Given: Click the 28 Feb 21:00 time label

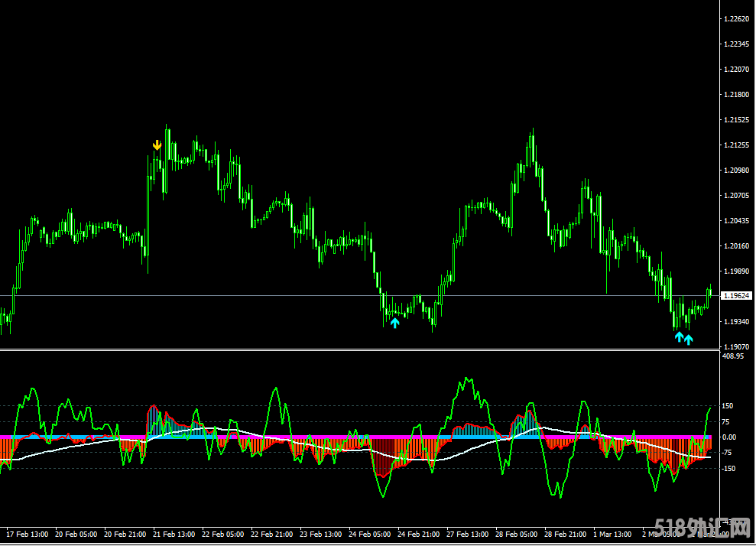Looking at the screenshot, I should (x=565, y=535).
